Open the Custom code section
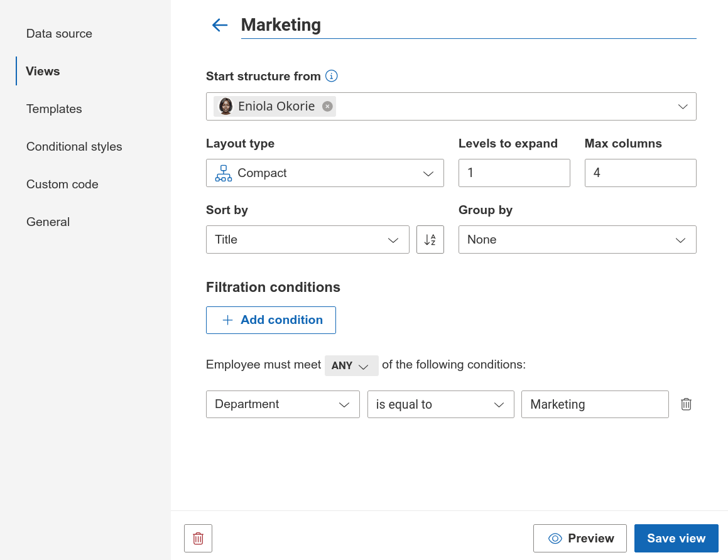The width and height of the screenshot is (728, 560). pyautogui.click(x=62, y=184)
